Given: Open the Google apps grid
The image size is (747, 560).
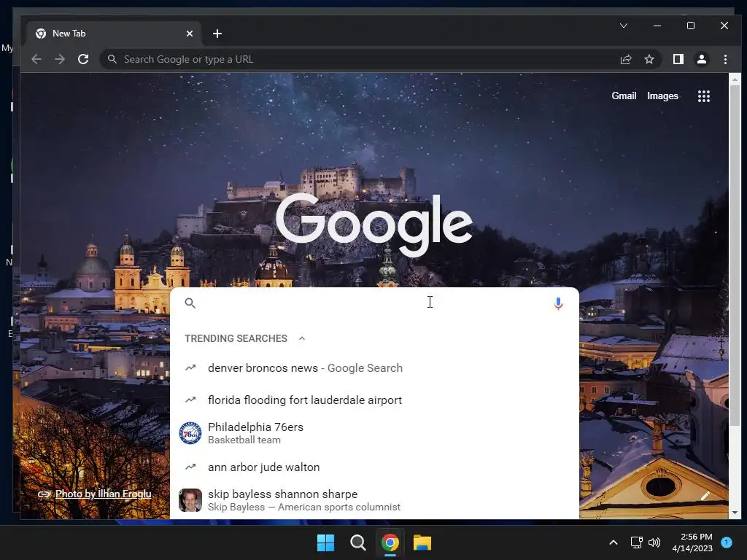Looking at the screenshot, I should click(704, 96).
